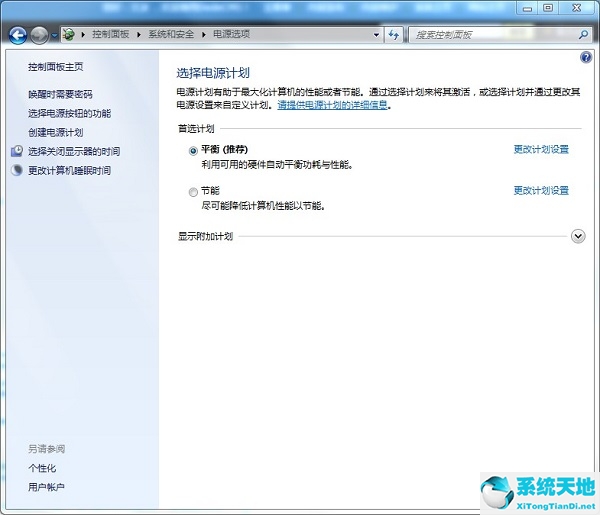Click the 尽可能降低计算机性能以节能 description
Screen dimensions: 600x515
pyautogui.click(x=263, y=206)
